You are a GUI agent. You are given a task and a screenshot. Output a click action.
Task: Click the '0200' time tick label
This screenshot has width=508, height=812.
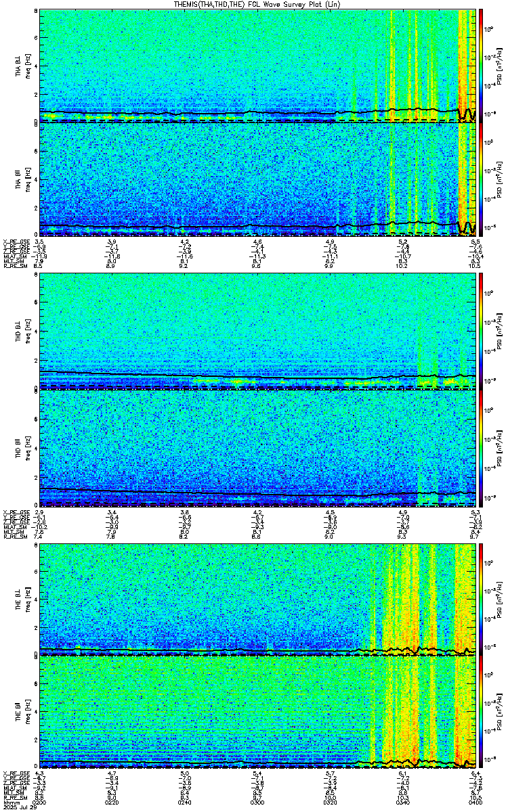coord(40,802)
